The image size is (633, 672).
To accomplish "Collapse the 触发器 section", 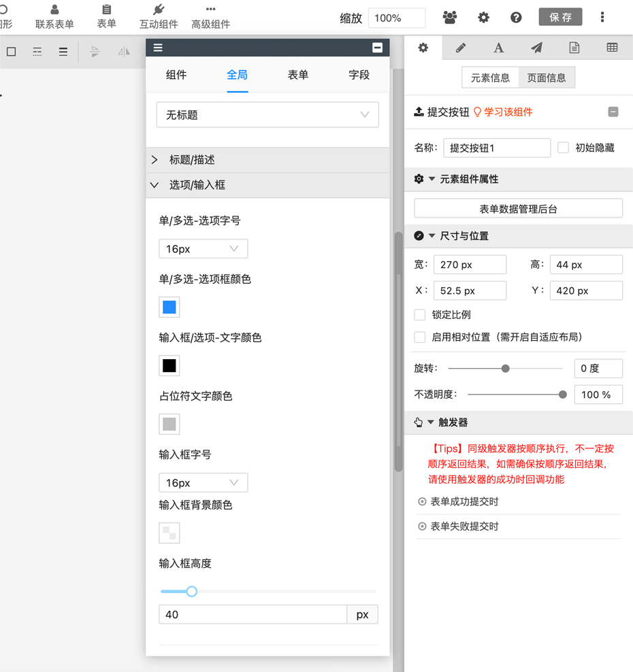I will tap(431, 422).
